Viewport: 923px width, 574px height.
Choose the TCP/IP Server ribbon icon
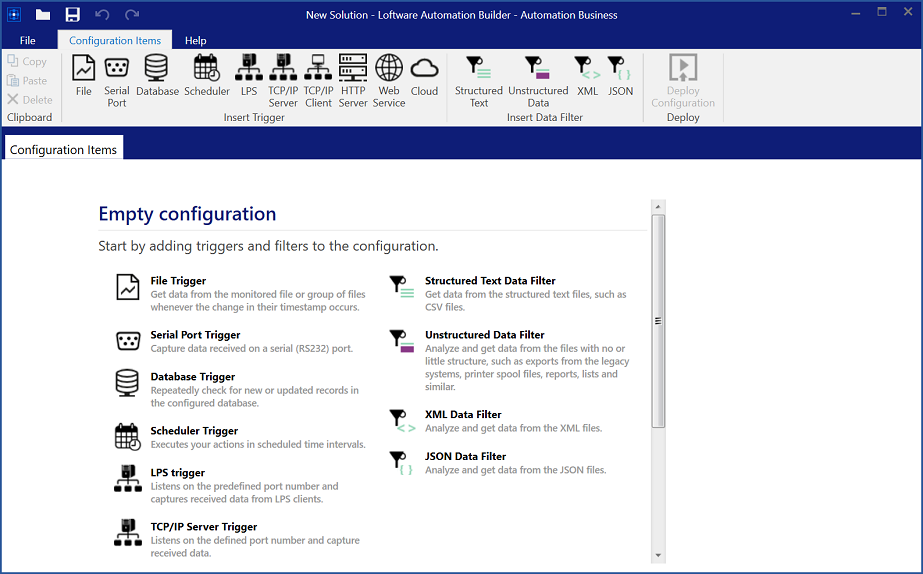click(283, 80)
